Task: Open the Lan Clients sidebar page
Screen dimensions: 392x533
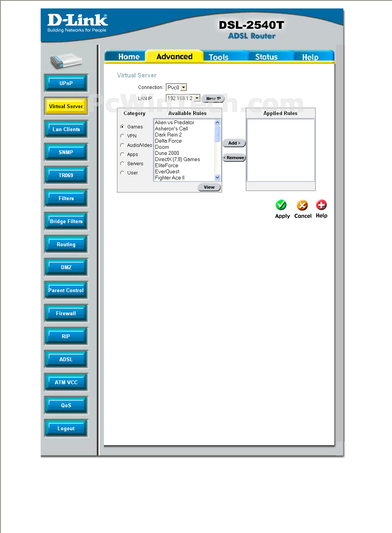Action: pos(66,129)
